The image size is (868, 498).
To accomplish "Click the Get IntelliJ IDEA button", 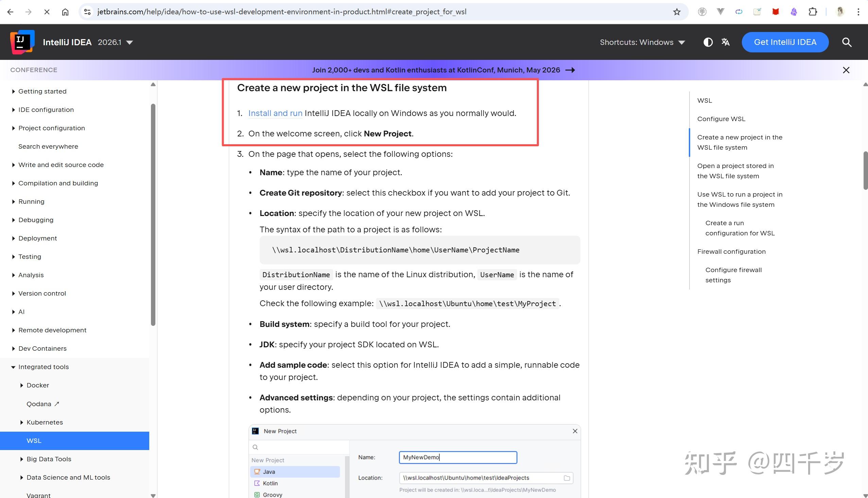I will pyautogui.click(x=785, y=42).
